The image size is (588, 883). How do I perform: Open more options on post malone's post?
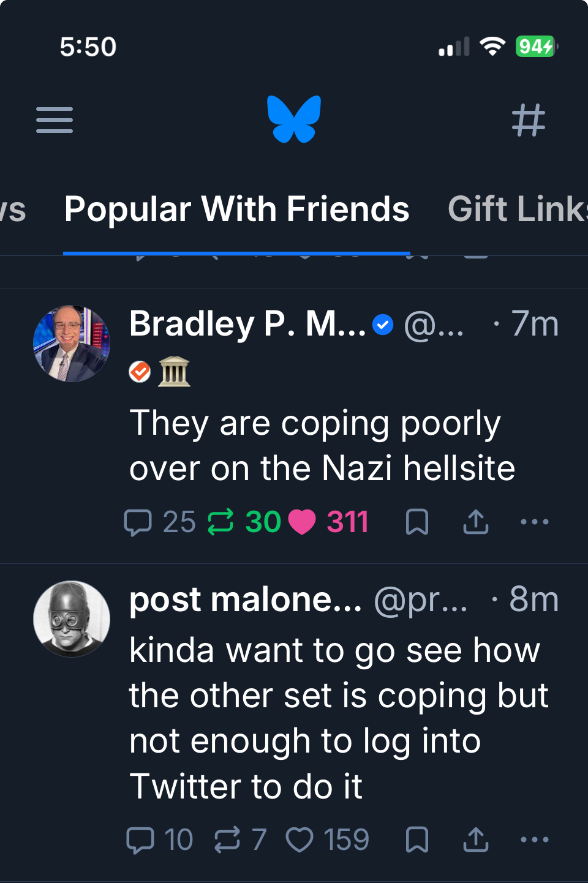(534, 840)
